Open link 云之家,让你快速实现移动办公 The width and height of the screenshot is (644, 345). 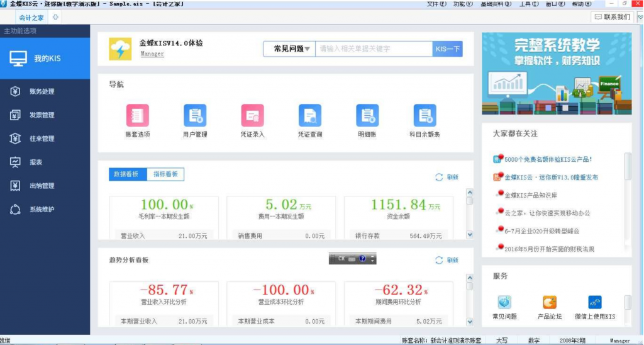(x=547, y=213)
